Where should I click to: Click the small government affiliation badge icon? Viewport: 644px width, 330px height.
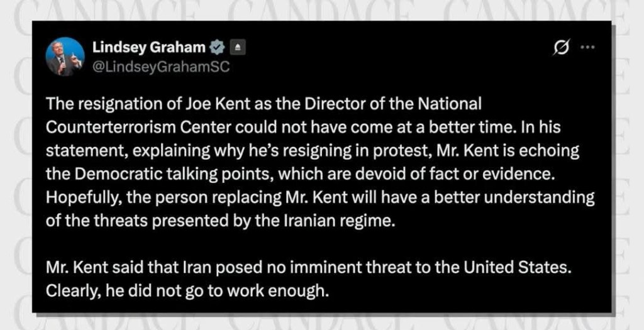237,47
